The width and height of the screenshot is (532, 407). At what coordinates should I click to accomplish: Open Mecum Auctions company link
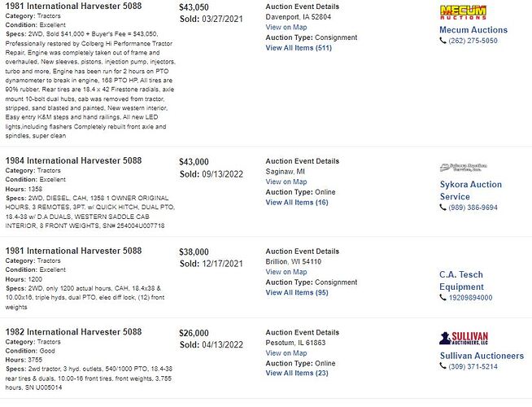click(x=473, y=30)
